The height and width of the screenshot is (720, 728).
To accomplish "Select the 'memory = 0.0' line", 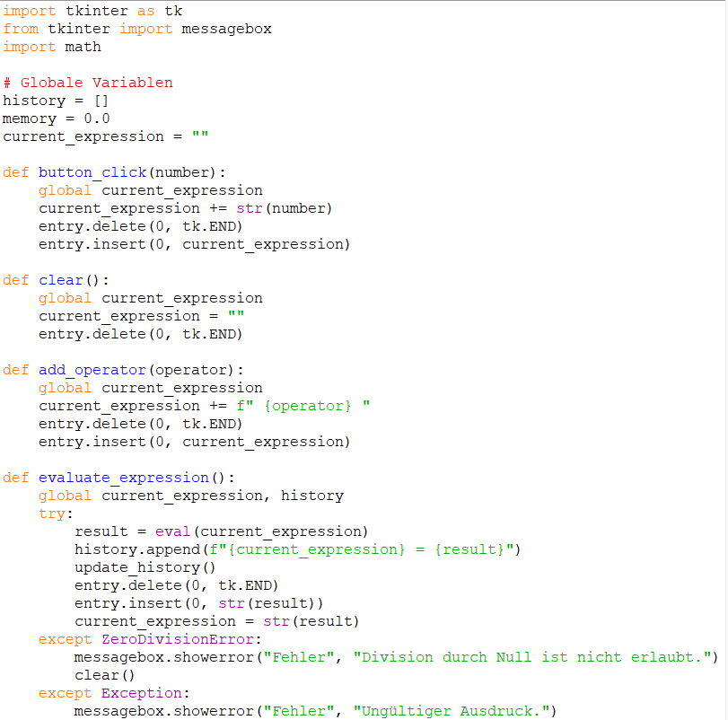I will [x=56, y=119].
